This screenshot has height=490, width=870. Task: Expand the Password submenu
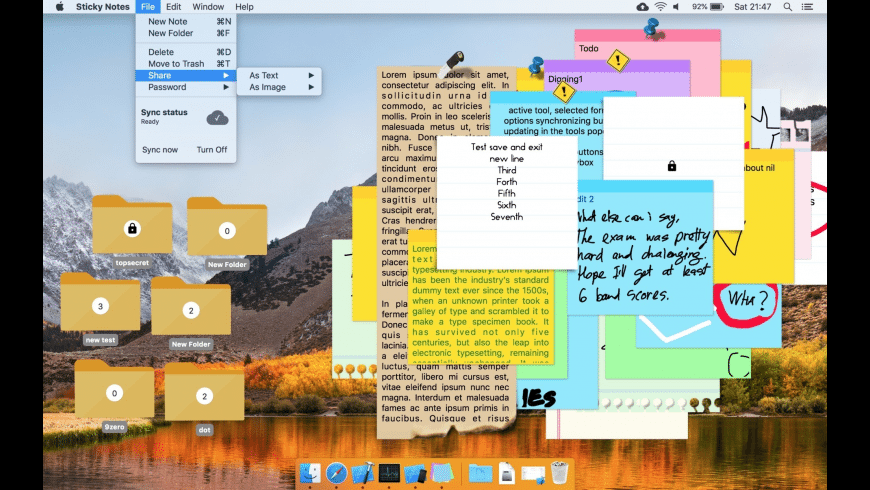coord(186,87)
